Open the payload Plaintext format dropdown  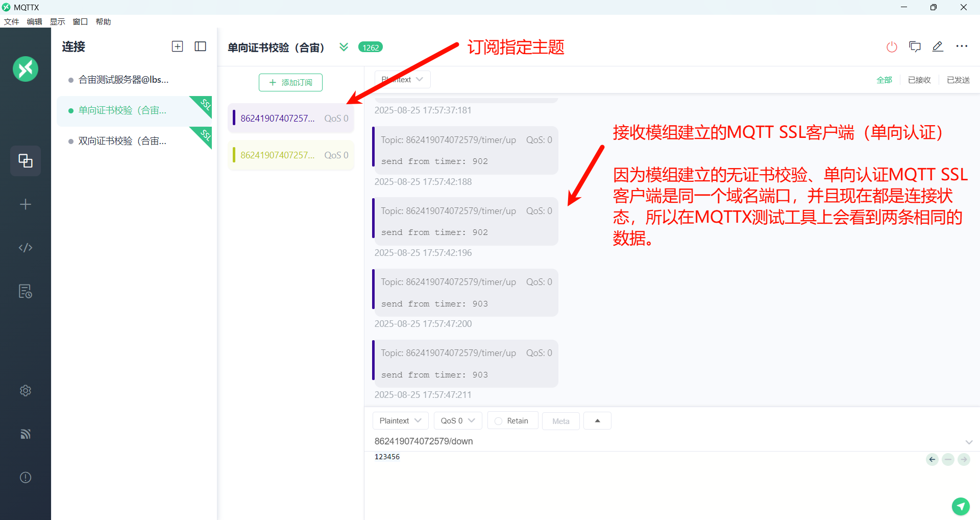click(400, 420)
